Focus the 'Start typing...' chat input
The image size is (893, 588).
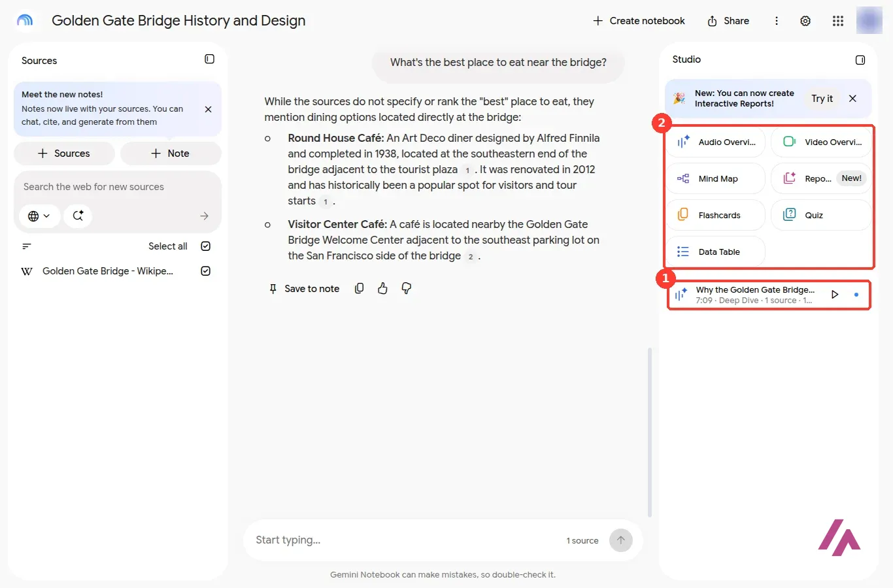[405, 540]
